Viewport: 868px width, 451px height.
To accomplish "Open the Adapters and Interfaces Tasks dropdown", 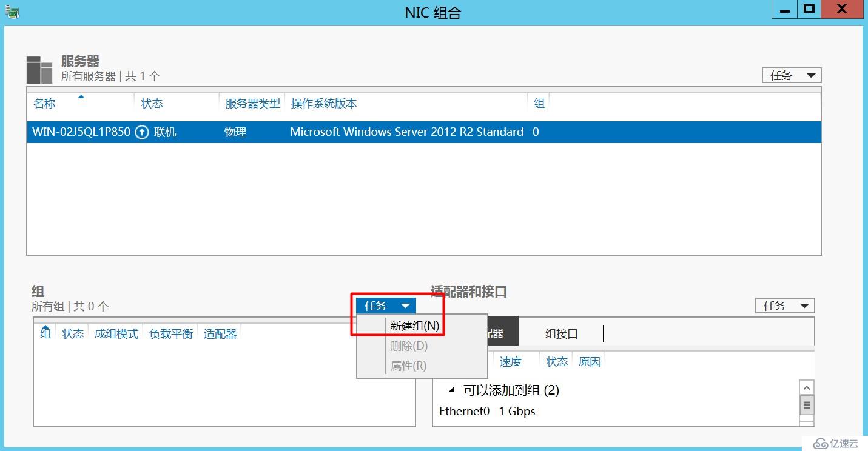I will click(785, 306).
